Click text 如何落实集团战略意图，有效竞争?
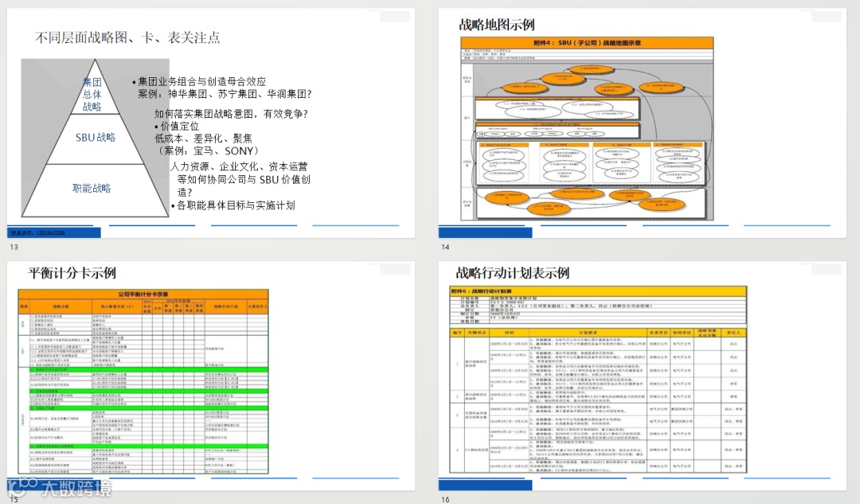Viewport: 860px width, 504px height. point(231,114)
